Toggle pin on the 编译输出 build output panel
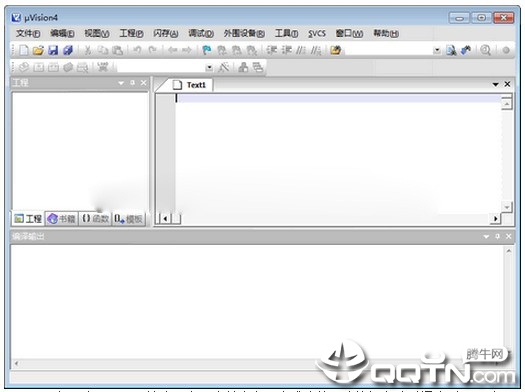The image size is (525, 392). pyautogui.click(x=498, y=236)
